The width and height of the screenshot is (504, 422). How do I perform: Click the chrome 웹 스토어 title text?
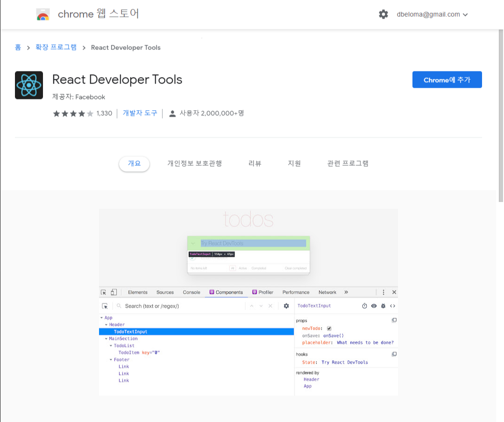(x=99, y=14)
